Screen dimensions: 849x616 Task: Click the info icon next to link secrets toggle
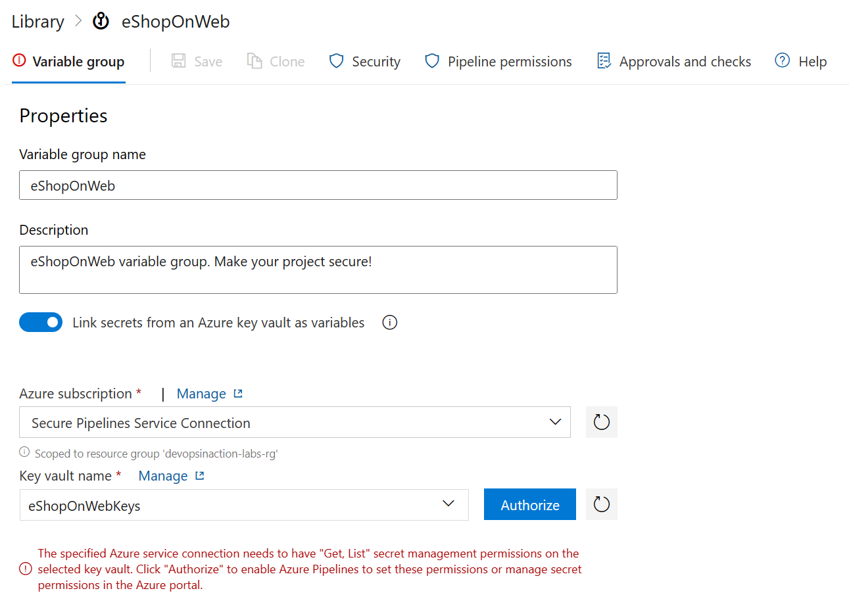tap(389, 322)
